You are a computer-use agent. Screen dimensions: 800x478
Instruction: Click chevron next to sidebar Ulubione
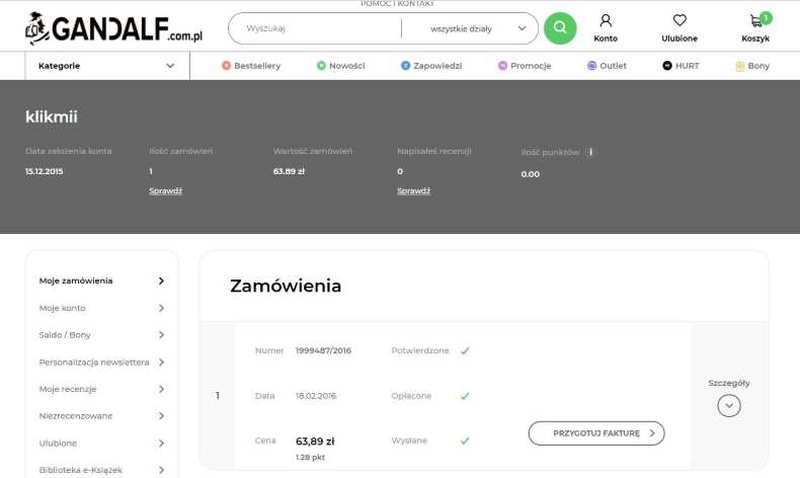click(x=161, y=443)
